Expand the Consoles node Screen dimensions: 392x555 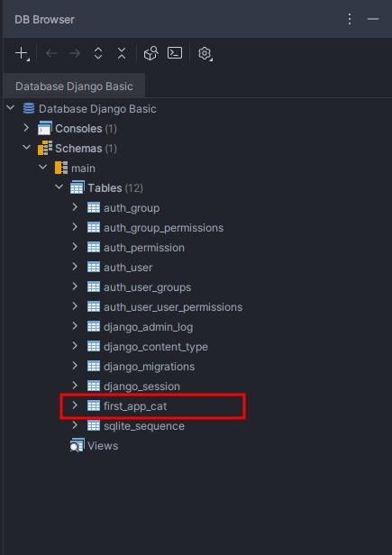(26, 128)
